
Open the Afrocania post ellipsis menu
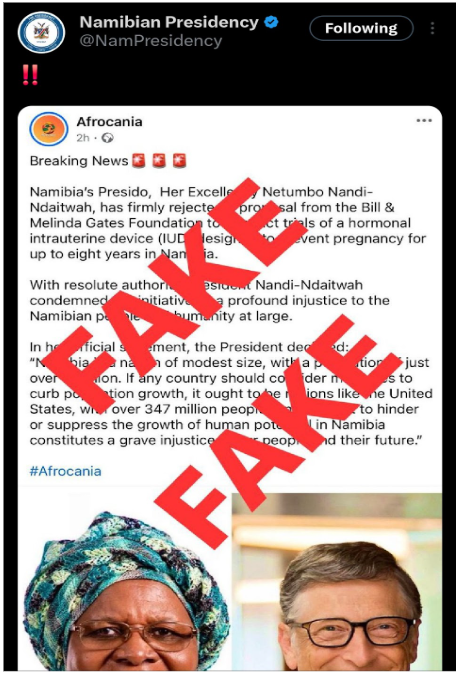click(x=424, y=121)
